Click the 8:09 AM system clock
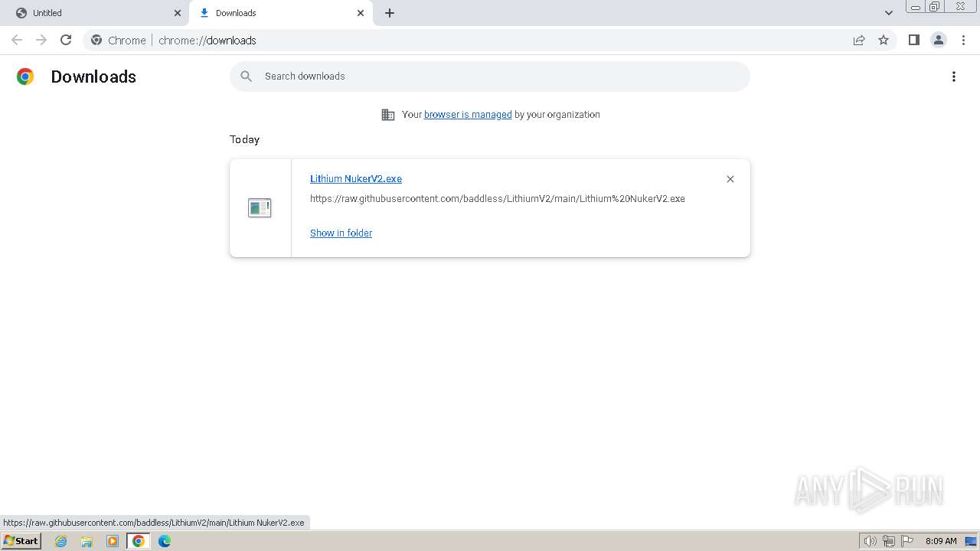The image size is (980, 551). tap(941, 541)
